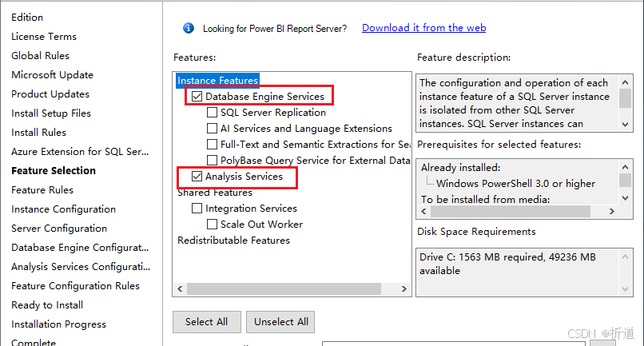This screenshot has height=346, width=644.
Task: Select the Shared Features tree node
Action: [x=215, y=193]
